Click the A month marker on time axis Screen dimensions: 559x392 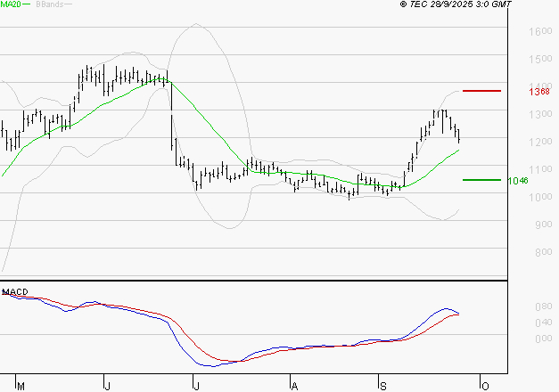click(294, 387)
